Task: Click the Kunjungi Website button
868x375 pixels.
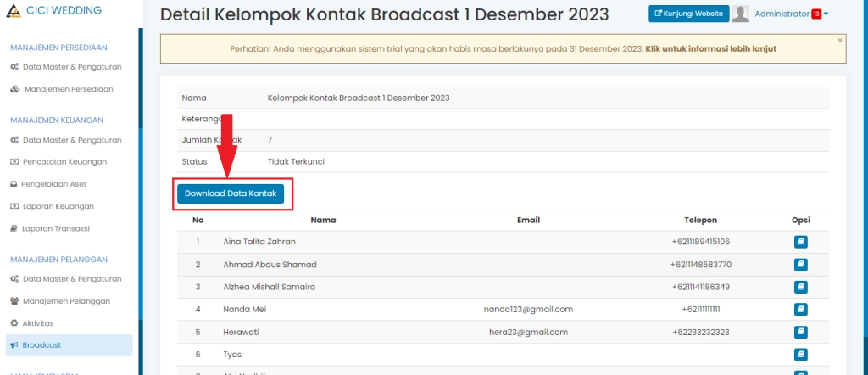Action: click(x=688, y=14)
